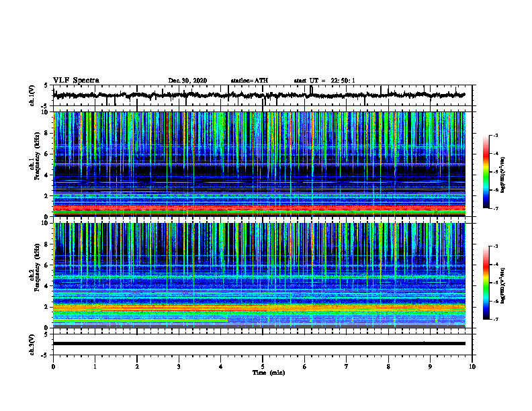Click the time axis tick label "5"
Screen dimensions: 532x411
point(263,367)
